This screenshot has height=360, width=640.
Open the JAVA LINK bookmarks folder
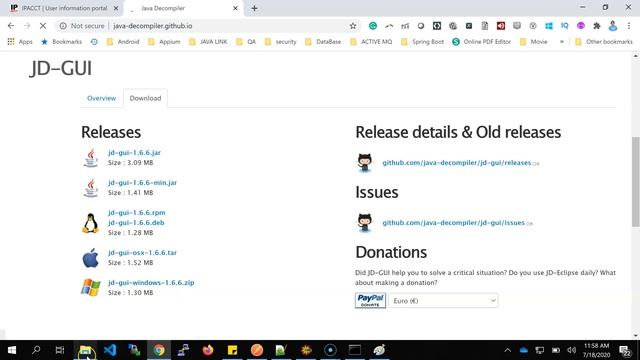(x=208, y=42)
